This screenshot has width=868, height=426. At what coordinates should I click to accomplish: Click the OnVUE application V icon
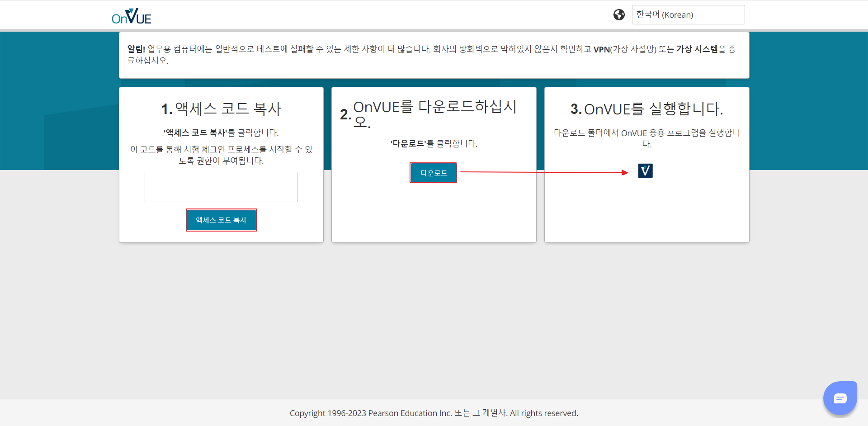click(x=645, y=171)
